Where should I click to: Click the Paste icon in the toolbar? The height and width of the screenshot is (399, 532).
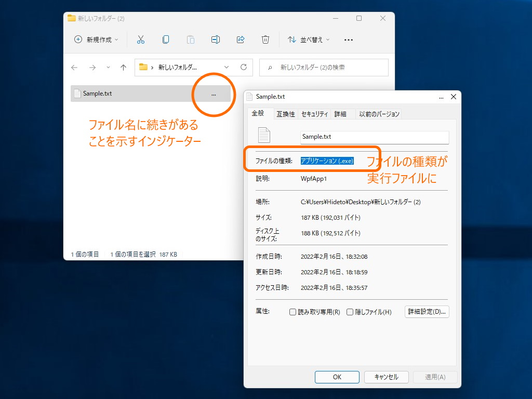coord(191,39)
